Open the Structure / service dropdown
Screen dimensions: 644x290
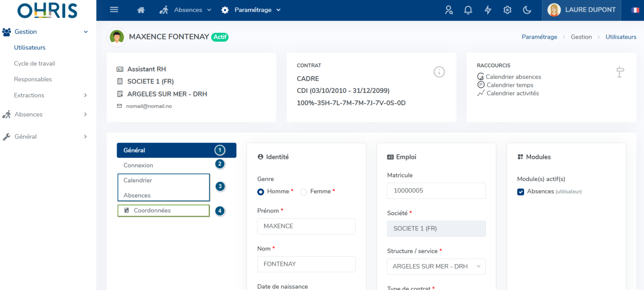click(436, 266)
